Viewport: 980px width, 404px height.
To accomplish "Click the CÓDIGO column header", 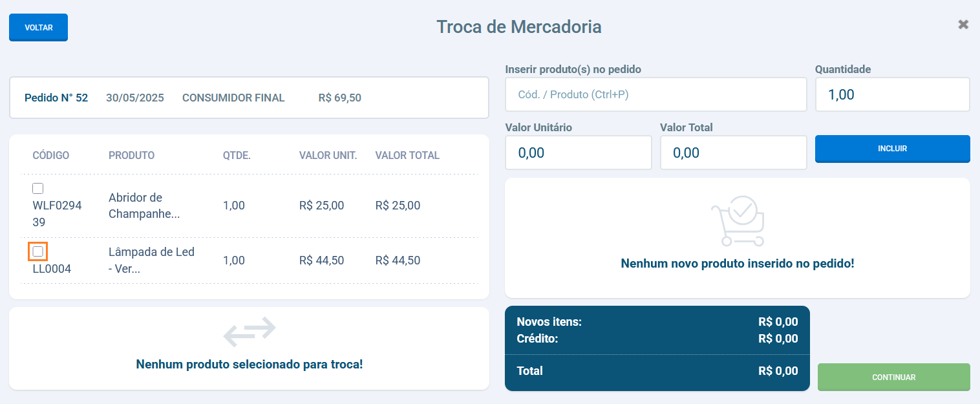I will [51, 156].
